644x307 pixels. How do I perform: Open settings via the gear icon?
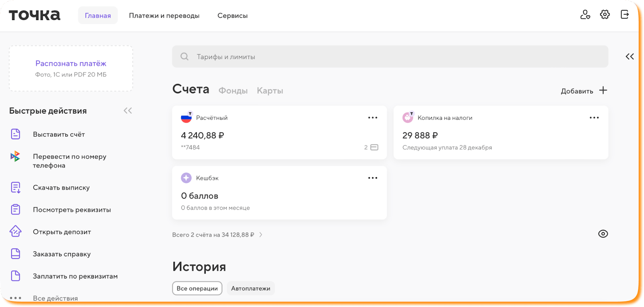coord(605,15)
